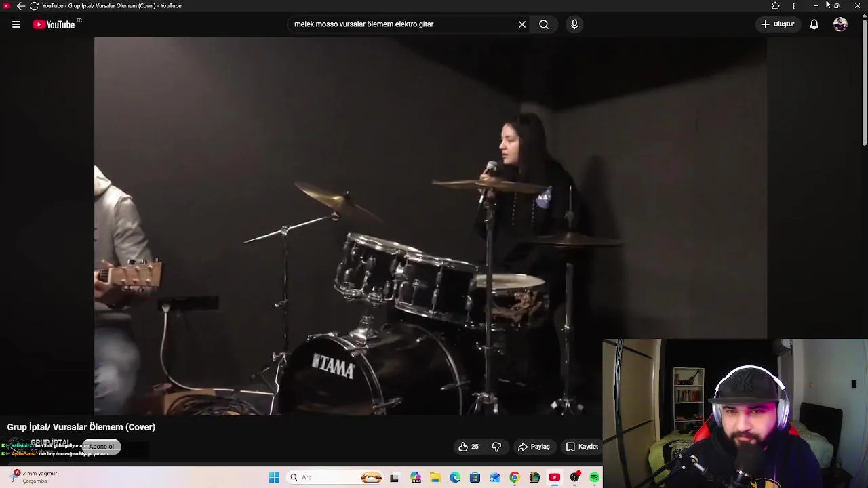This screenshot has width=868, height=488.
Task: Save the video with Kaydet
Action: click(x=582, y=447)
